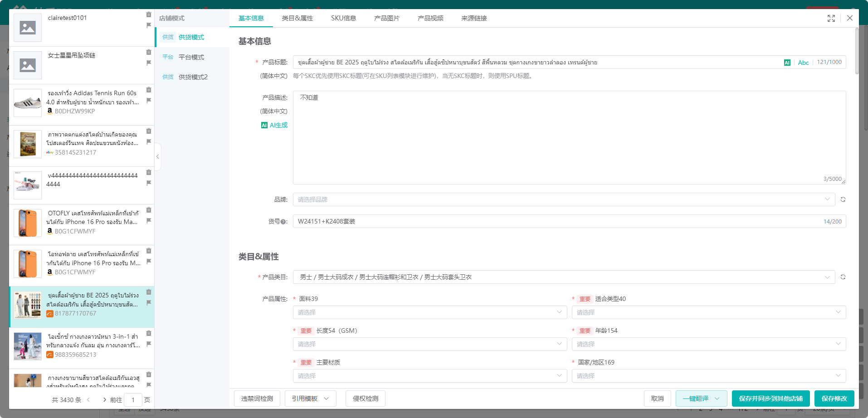Open the 品牌 brand dropdown

563,199
